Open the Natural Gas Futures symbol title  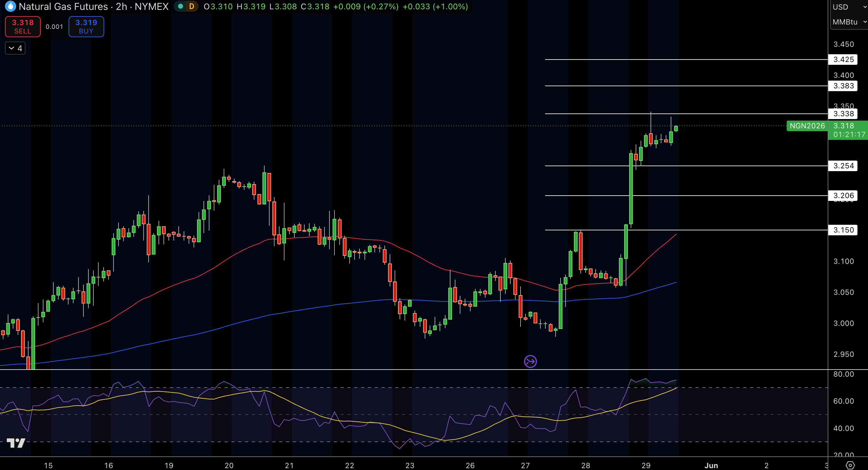(x=94, y=7)
